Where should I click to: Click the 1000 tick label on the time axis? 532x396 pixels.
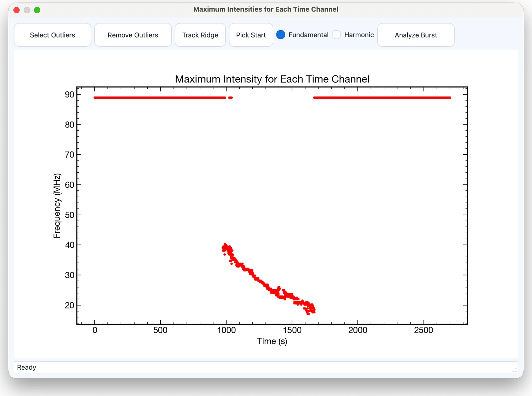pos(226,330)
